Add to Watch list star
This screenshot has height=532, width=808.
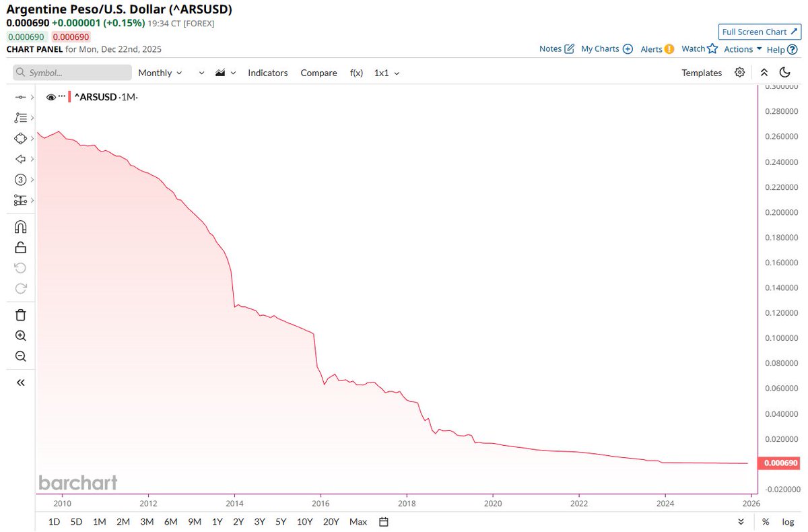pyautogui.click(x=700, y=48)
